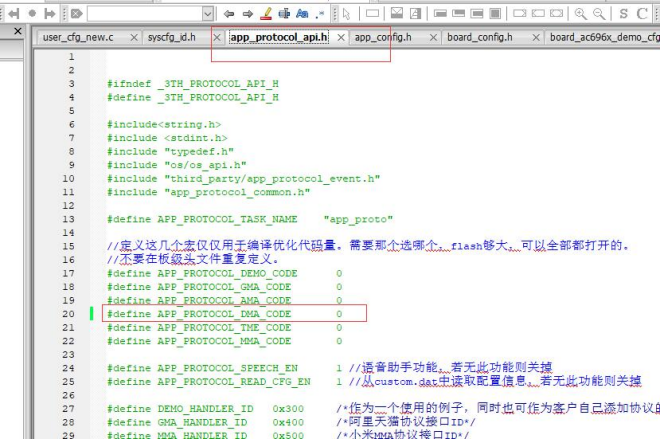The image size is (660, 439).
Task: Toggle the match case Aa icon
Action: click(x=302, y=14)
